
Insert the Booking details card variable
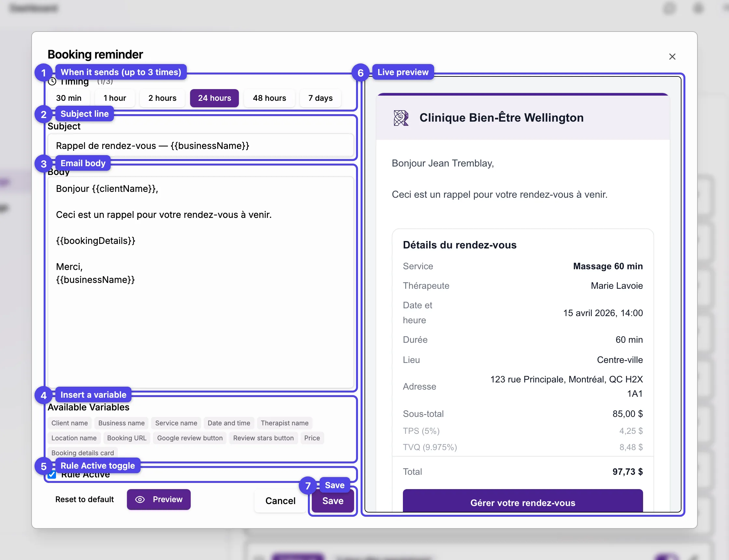pos(83,453)
